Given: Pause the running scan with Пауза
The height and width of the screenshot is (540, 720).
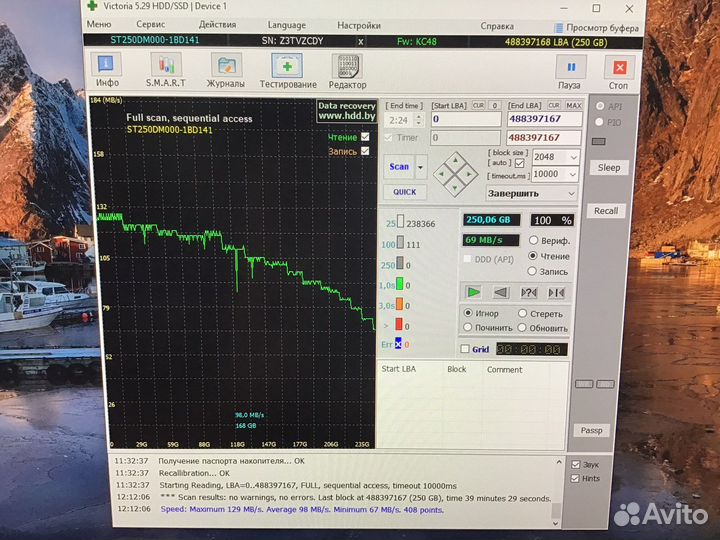Looking at the screenshot, I should 571,71.
